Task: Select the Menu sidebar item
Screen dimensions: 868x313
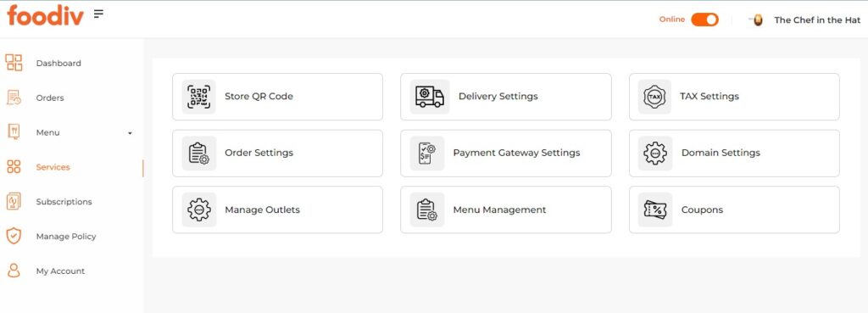Action: 47,132
